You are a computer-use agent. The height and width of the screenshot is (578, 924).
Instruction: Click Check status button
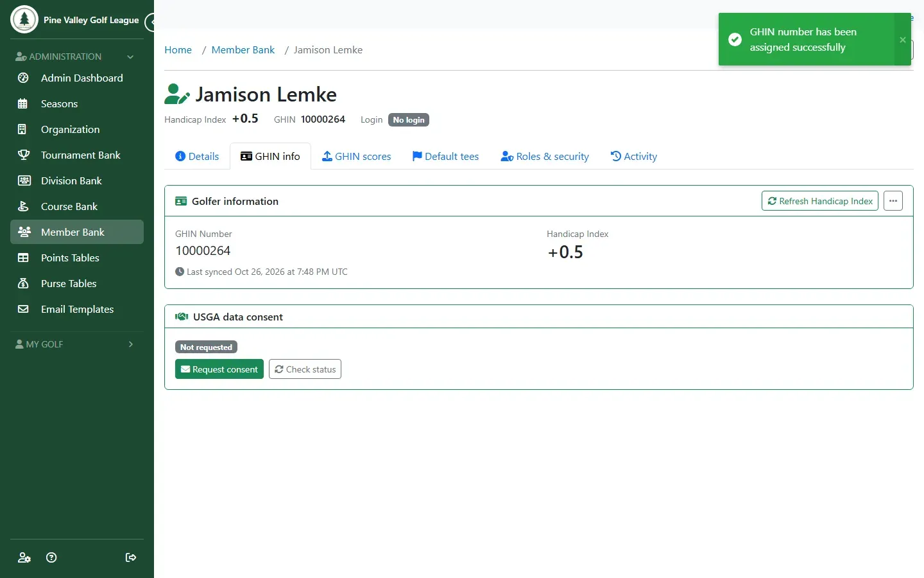(305, 369)
